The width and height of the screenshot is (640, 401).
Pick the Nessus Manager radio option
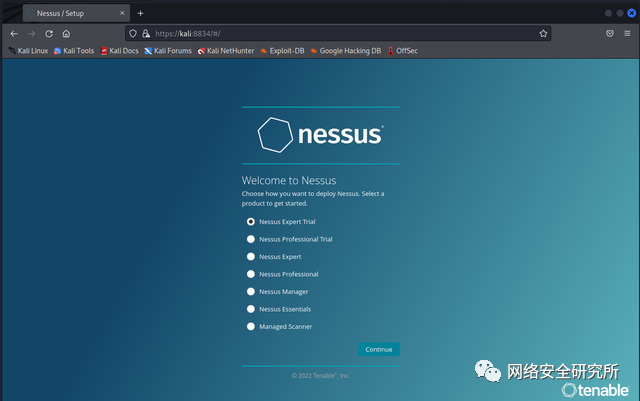[x=251, y=292]
